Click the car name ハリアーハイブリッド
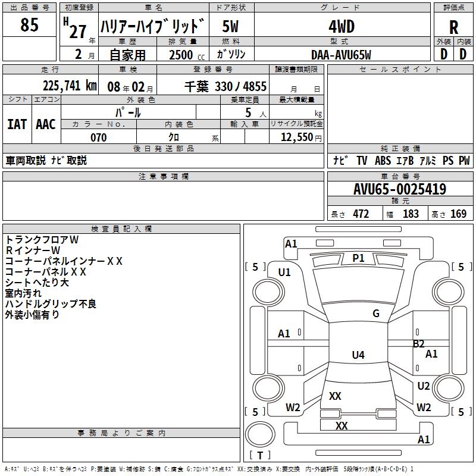Screen dimensions: 476x476 (153, 26)
